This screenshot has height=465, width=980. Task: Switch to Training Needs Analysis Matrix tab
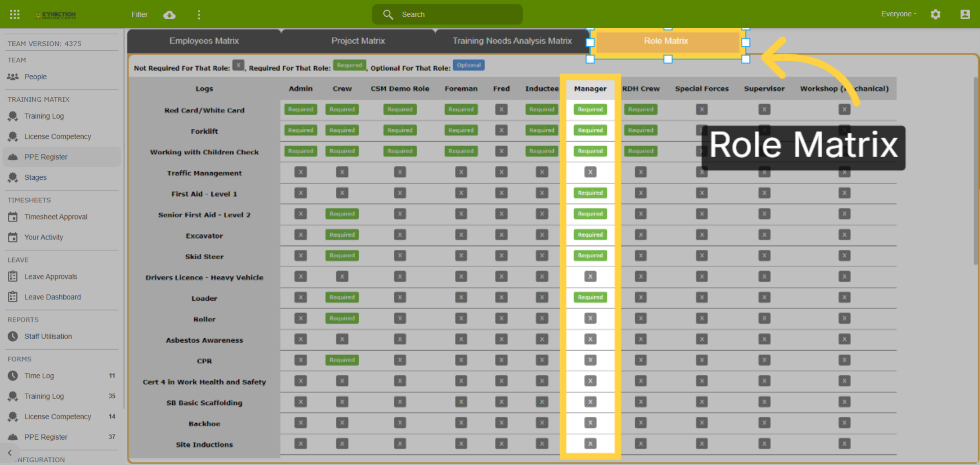[512, 41]
